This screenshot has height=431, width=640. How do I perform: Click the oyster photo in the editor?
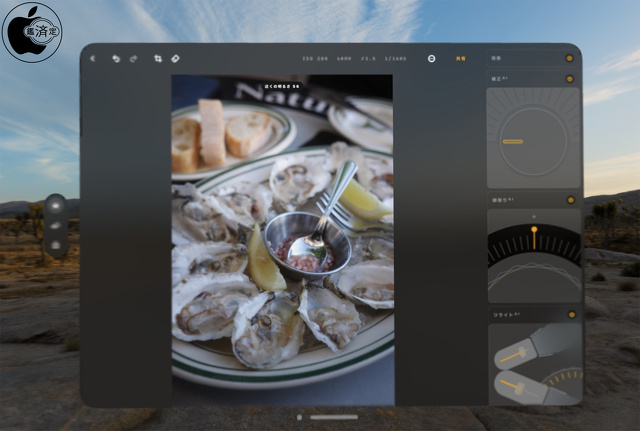click(282, 240)
